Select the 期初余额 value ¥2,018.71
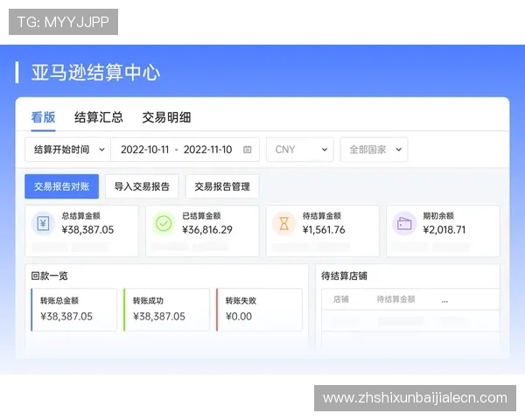This screenshot has width=525, height=420. point(444,230)
